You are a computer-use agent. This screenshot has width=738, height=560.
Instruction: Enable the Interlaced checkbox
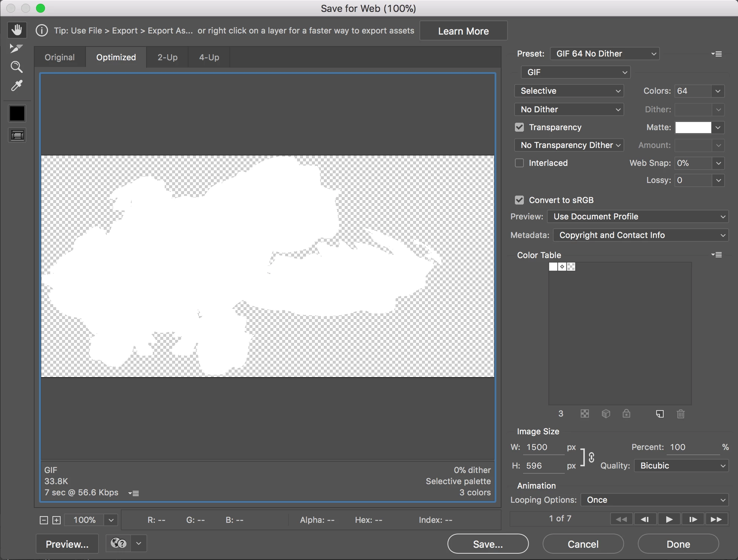coord(519,163)
